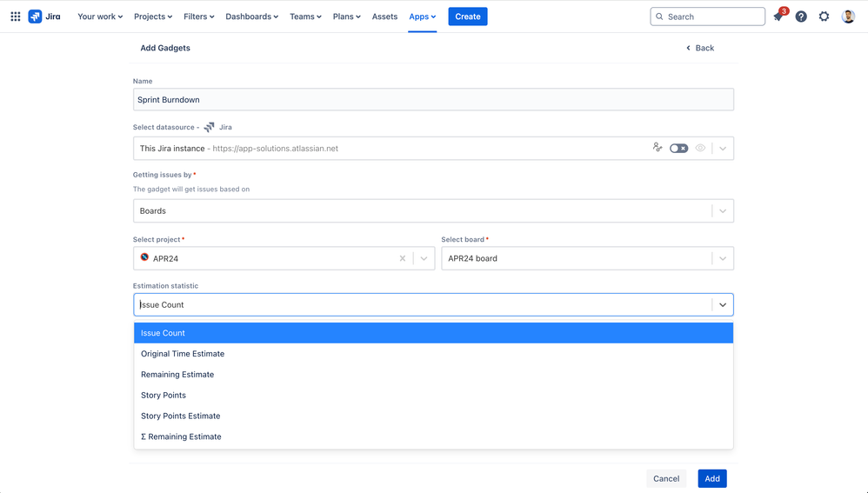Screen dimensions: 868x493
Task: Open the notifications bell
Action: [778, 17]
